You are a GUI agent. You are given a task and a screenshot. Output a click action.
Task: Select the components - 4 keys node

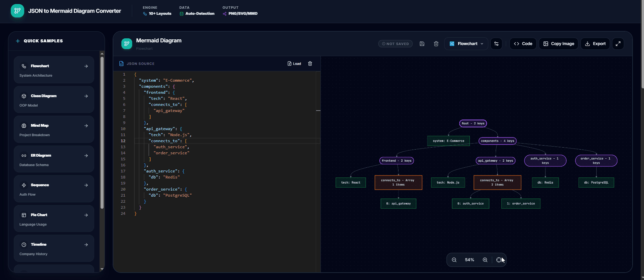pos(497,141)
